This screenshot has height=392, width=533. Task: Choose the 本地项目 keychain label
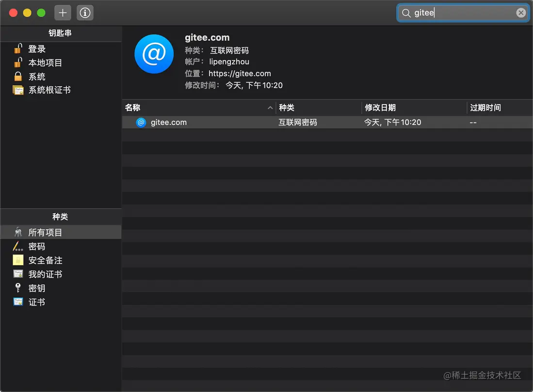tap(45, 63)
